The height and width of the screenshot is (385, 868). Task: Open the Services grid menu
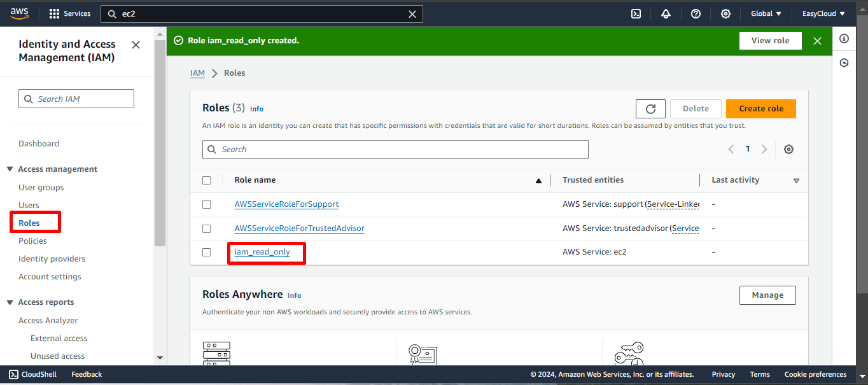[x=70, y=13]
